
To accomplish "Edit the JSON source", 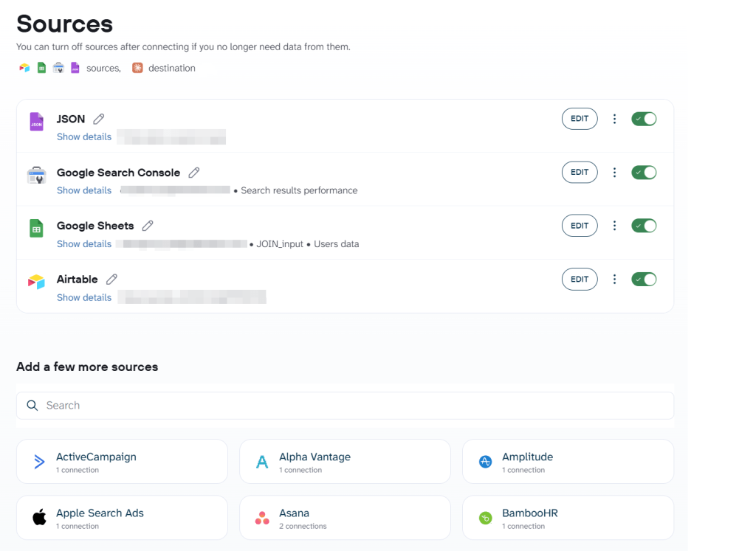I will tap(580, 119).
